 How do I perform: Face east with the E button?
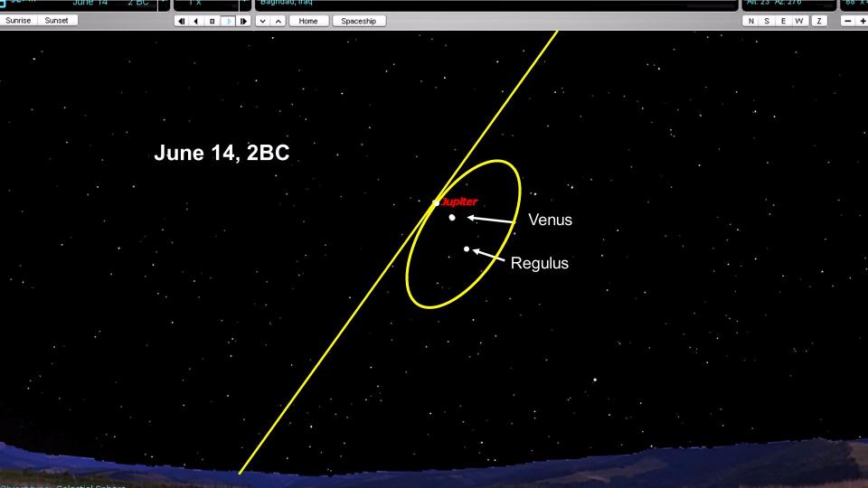coord(785,21)
